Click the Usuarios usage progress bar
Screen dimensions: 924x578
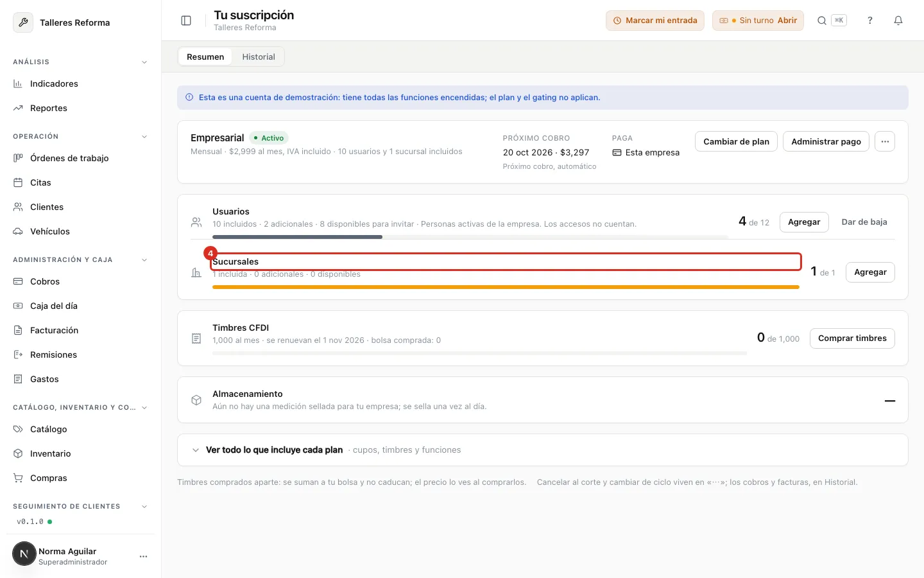tap(470, 237)
